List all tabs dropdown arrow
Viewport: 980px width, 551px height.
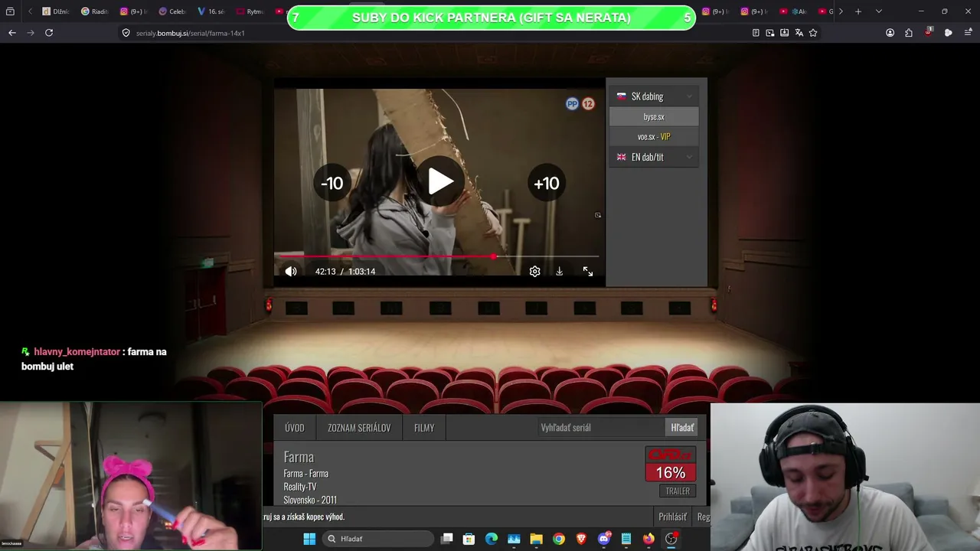pos(879,11)
